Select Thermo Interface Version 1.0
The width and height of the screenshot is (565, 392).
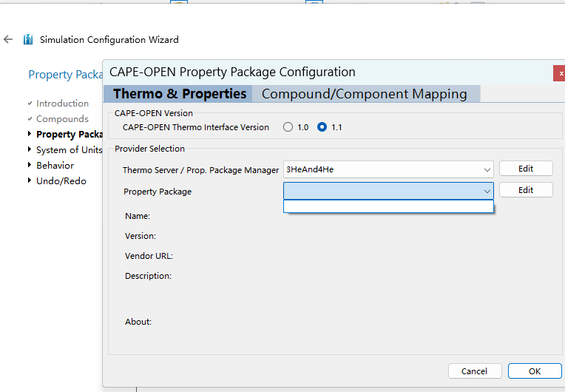pos(288,127)
